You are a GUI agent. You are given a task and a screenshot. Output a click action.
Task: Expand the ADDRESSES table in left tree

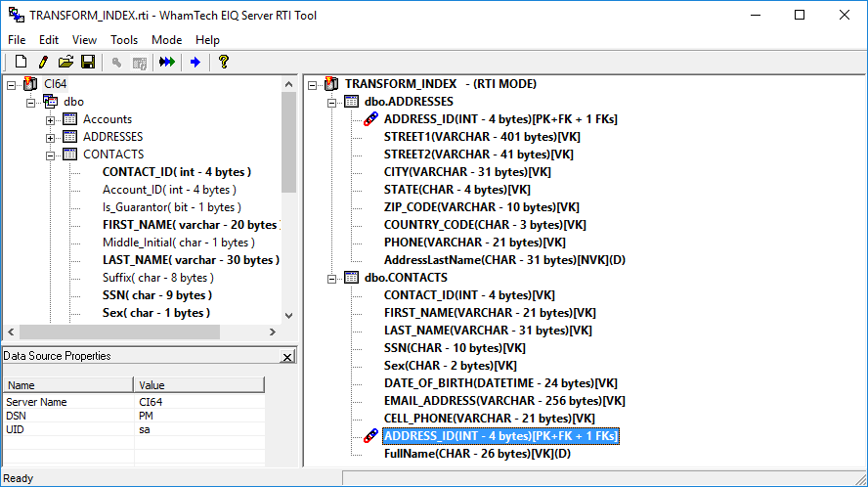point(51,138)
